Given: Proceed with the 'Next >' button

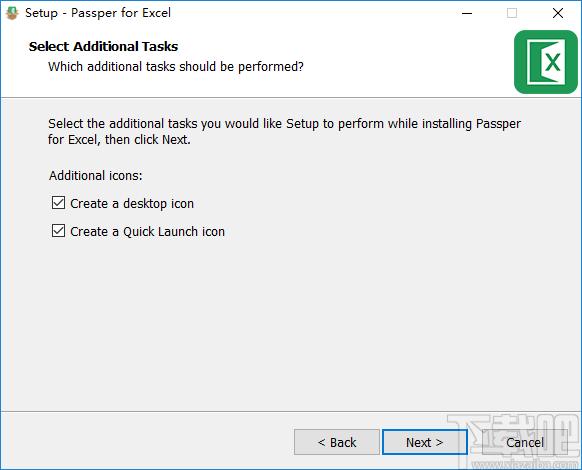Looking at the screenshot, I should click(425, 442).
